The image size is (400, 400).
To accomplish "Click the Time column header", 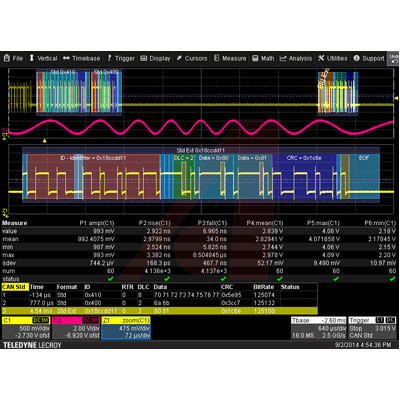I will coord(37,287).
